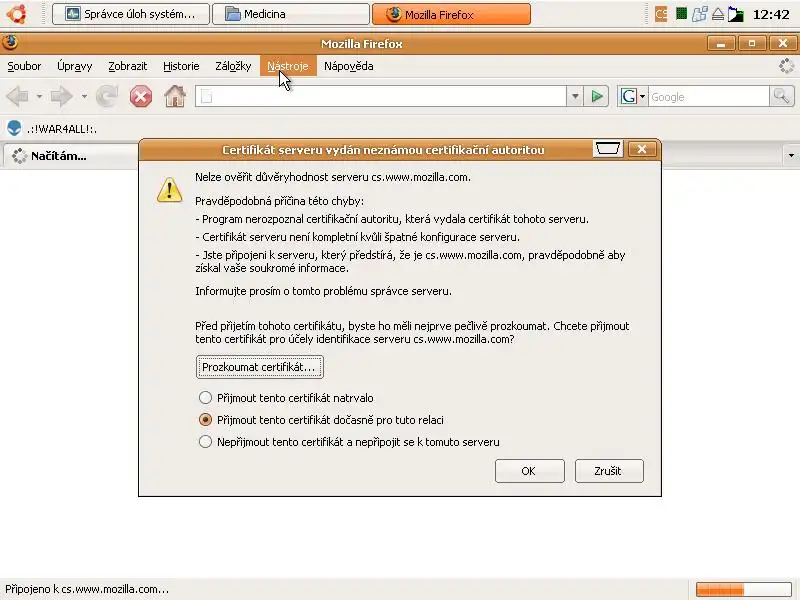Open the Nástroje menu

click(x=288, y=66)
